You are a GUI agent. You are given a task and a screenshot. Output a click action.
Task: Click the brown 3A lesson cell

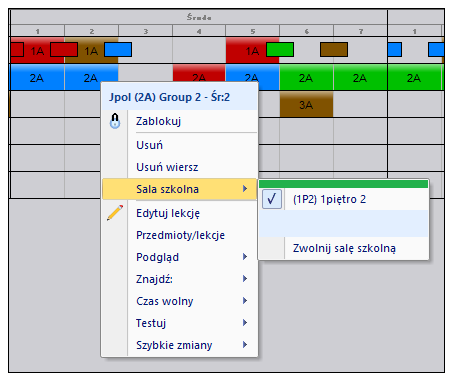(306, 104)
